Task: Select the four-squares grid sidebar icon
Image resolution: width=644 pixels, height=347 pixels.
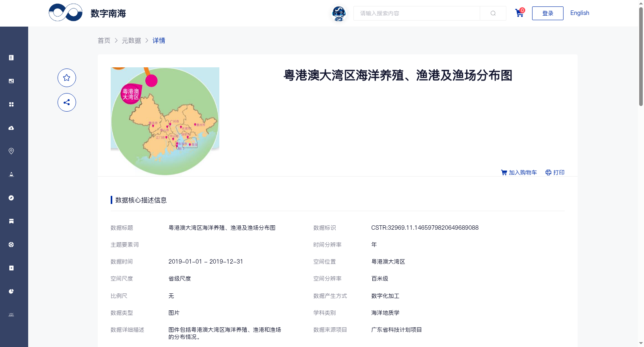Action: point(11,104)
